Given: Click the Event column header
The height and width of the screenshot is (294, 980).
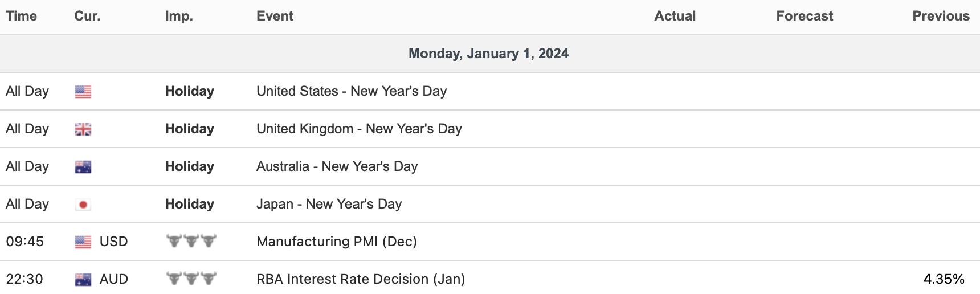Looking at the screenshot, I should click(x=275, y=16).
